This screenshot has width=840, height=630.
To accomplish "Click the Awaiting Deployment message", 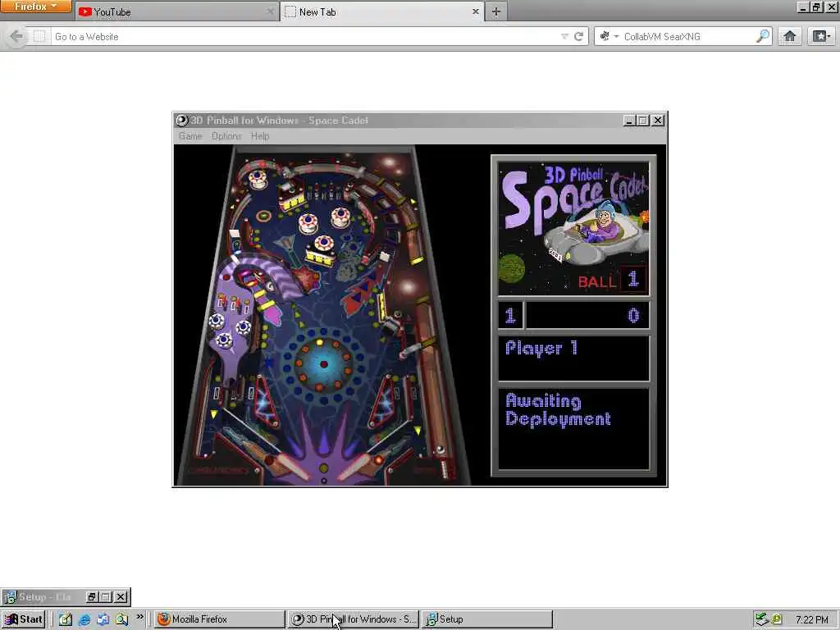I will coord(558,410).
